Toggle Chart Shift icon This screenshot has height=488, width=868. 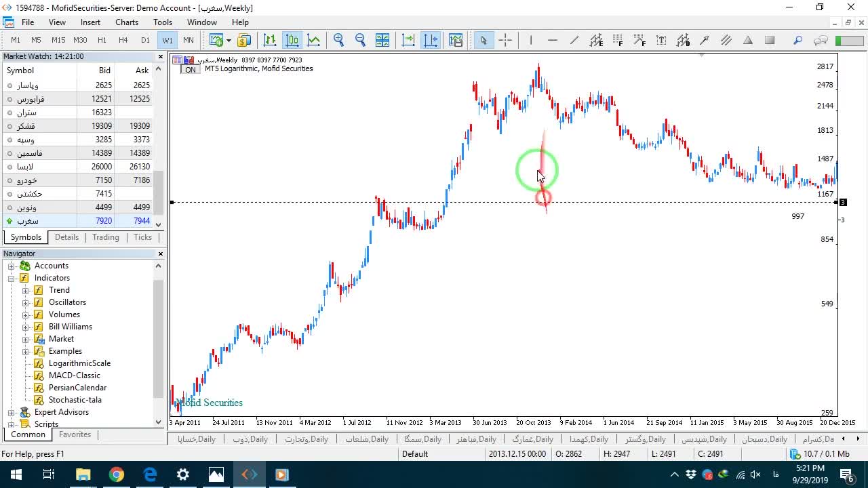click(431, 40)
